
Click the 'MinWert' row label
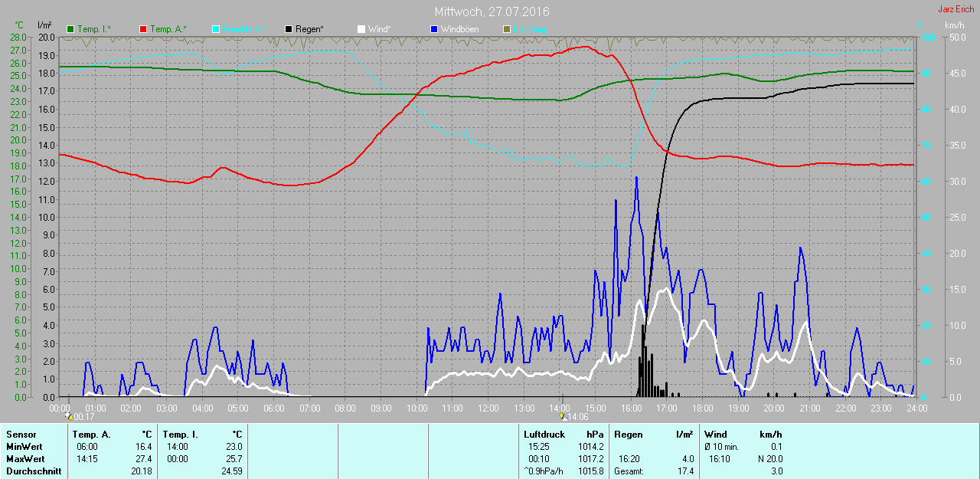(24, 447)
